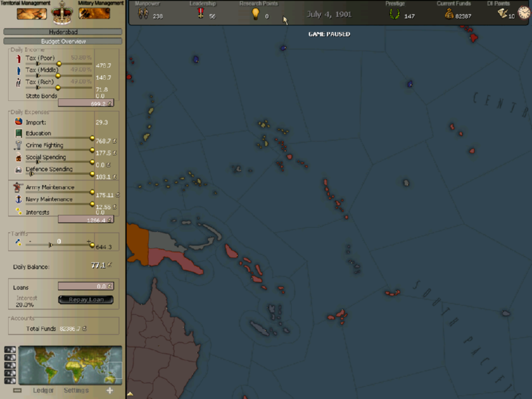
Task: Click the crown emblem icon
Action: coord(62,13)
